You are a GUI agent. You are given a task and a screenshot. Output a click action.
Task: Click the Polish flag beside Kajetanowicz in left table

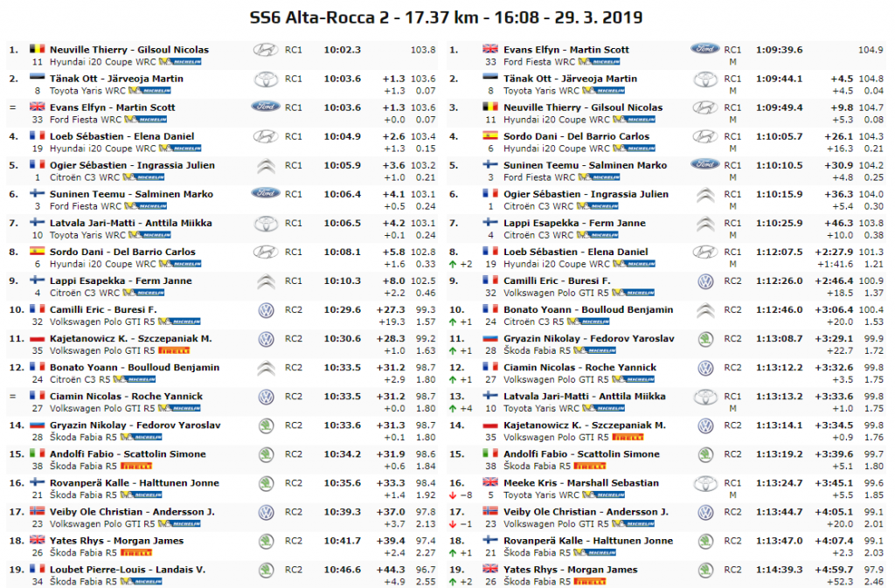pyautogui.click(x=37, y=339)
